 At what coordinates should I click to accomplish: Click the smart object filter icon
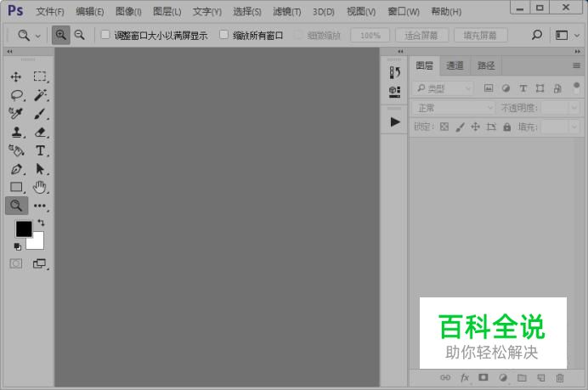557,88
